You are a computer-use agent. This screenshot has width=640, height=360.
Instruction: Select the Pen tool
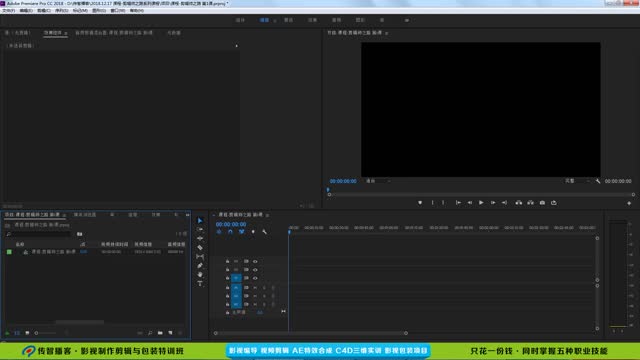pyautogui.click(x=200, y=265)
